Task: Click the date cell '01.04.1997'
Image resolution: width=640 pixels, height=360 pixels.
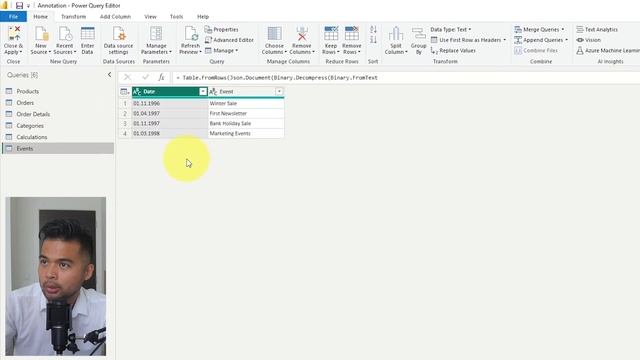Action: tap(170, 113)
